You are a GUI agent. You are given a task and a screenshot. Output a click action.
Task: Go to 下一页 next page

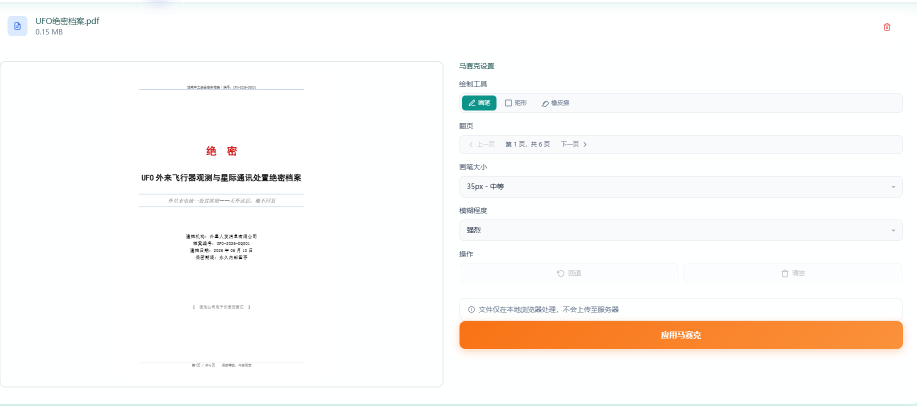coord(574,144)
